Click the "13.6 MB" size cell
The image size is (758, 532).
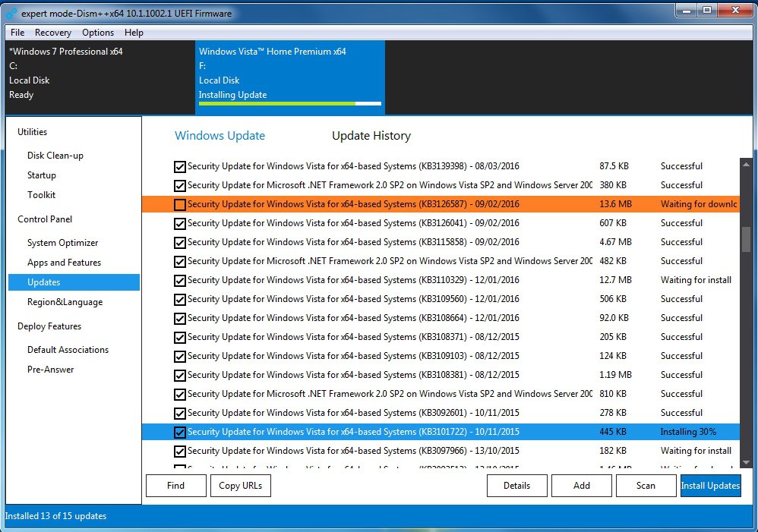615,204
